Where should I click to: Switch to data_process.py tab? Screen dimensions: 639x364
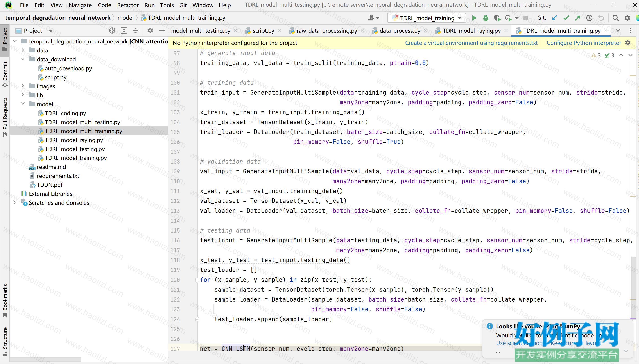(x=400, y=31)
